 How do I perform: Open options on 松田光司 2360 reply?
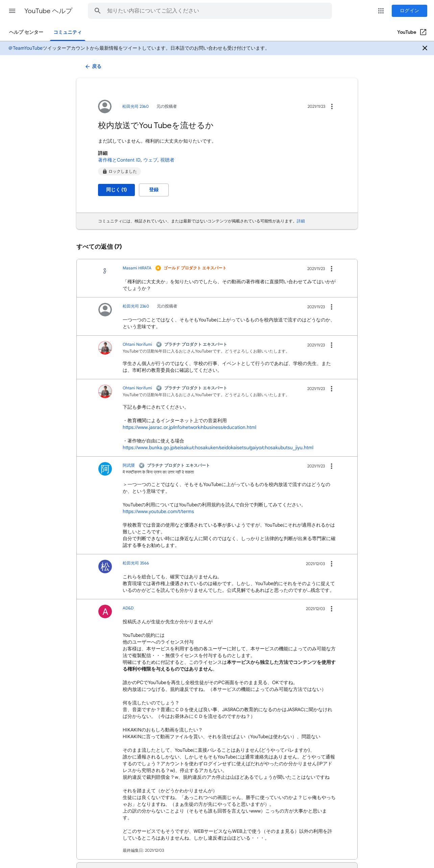point(332,307)
